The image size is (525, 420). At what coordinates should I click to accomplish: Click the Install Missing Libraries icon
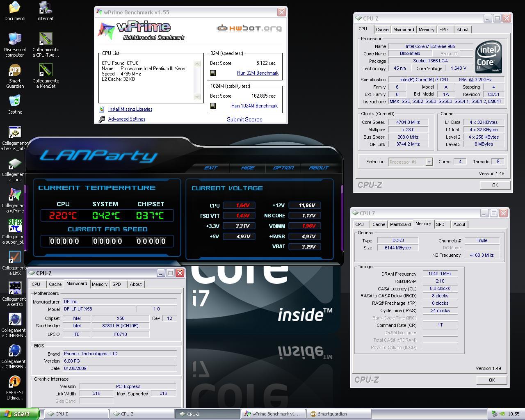102,109
